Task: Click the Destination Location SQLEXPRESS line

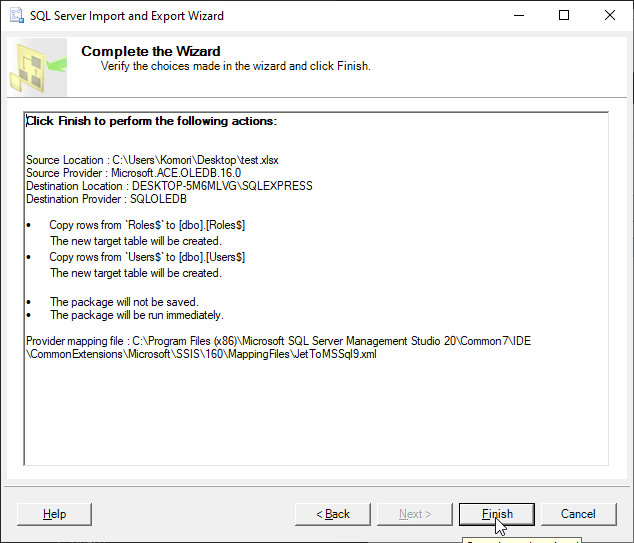Action: tap(169, 186)
